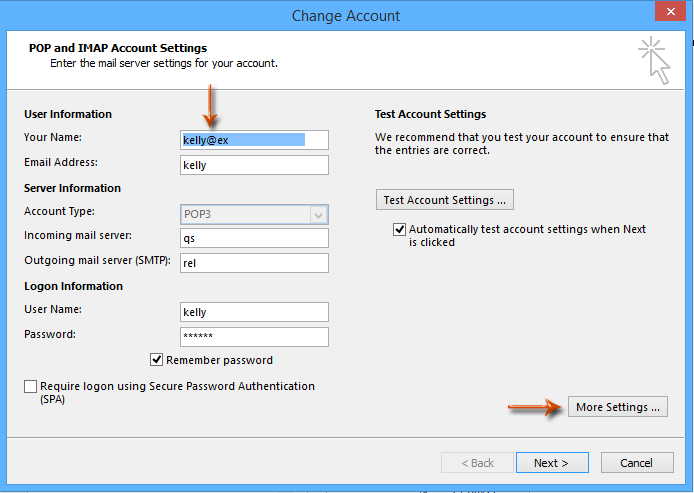Click the Outgoing mail server (SMTP) field
This screenshot has width=694, height=493.
point(253,263)
